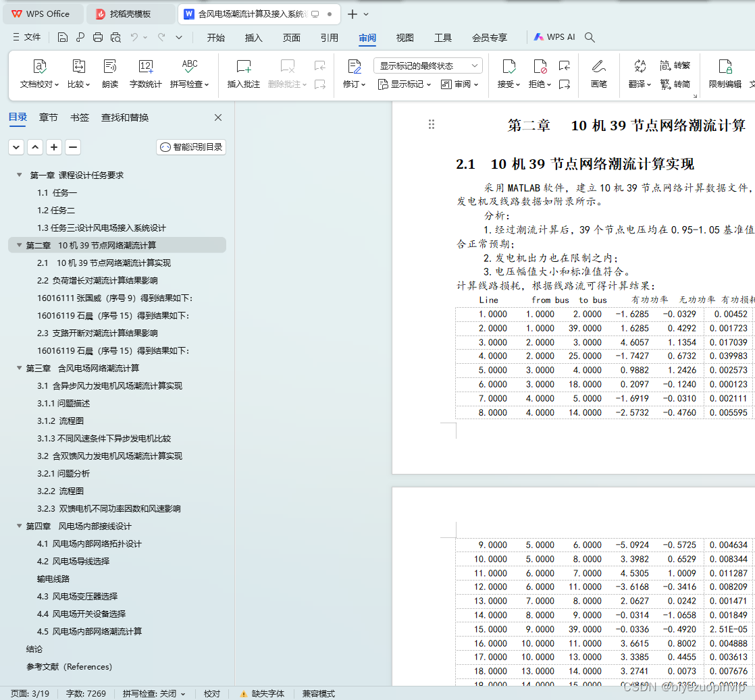
Task: Redo the last action
Action: [x=162, y=37]
